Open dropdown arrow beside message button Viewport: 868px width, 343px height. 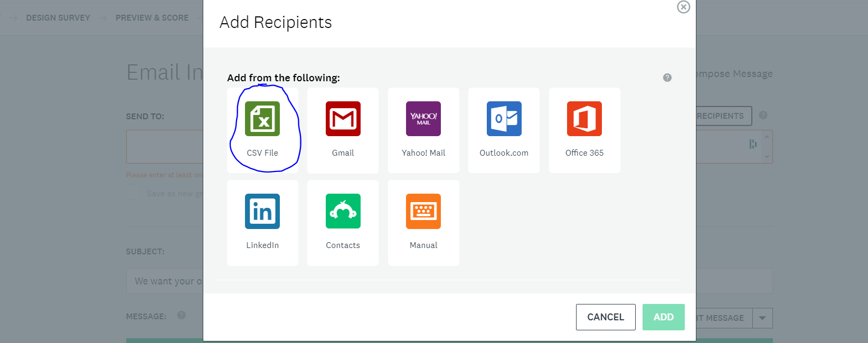click(x=762, y=318)
